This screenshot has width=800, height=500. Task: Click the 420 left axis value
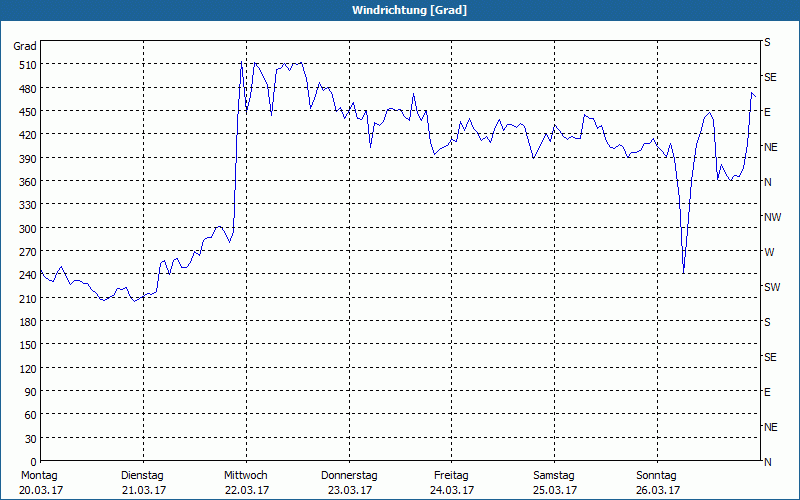pyautogui.click(x=29, y=135)
